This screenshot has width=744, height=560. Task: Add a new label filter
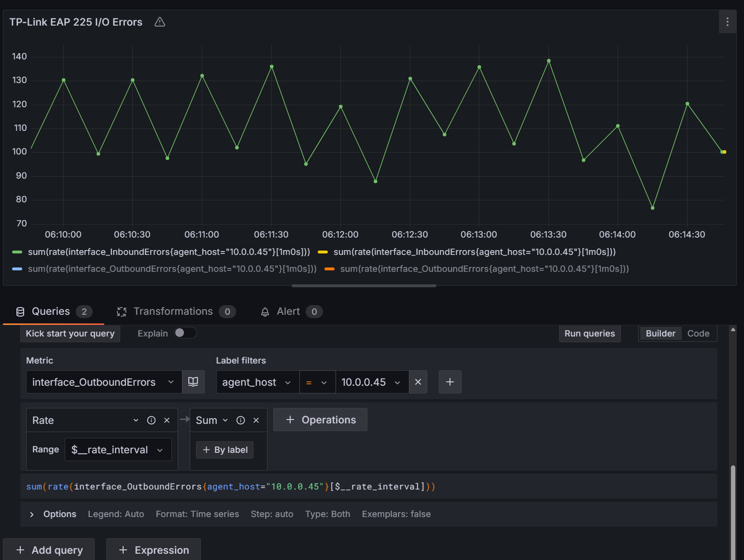click(x=450, y=382)
